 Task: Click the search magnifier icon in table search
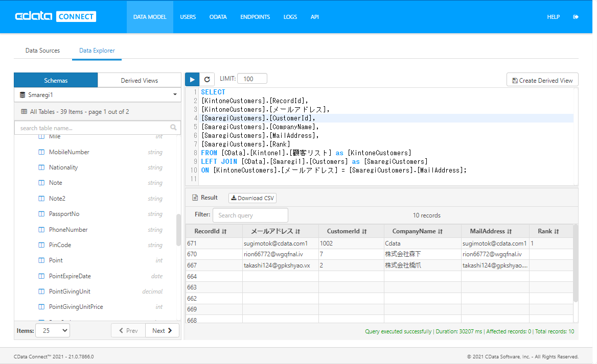173,128
